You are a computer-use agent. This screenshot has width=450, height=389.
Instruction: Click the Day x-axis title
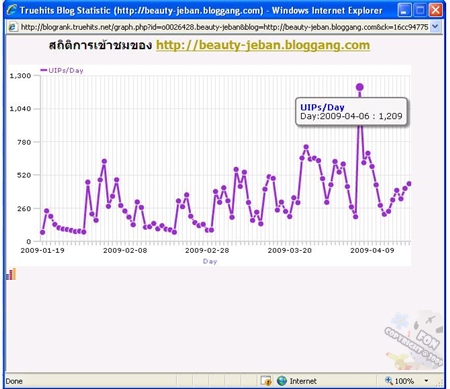click(x=210, y=261)
